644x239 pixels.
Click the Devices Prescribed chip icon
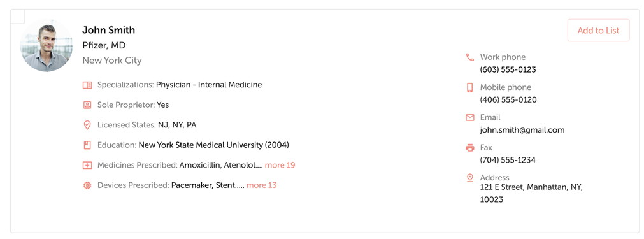[87, 185]
